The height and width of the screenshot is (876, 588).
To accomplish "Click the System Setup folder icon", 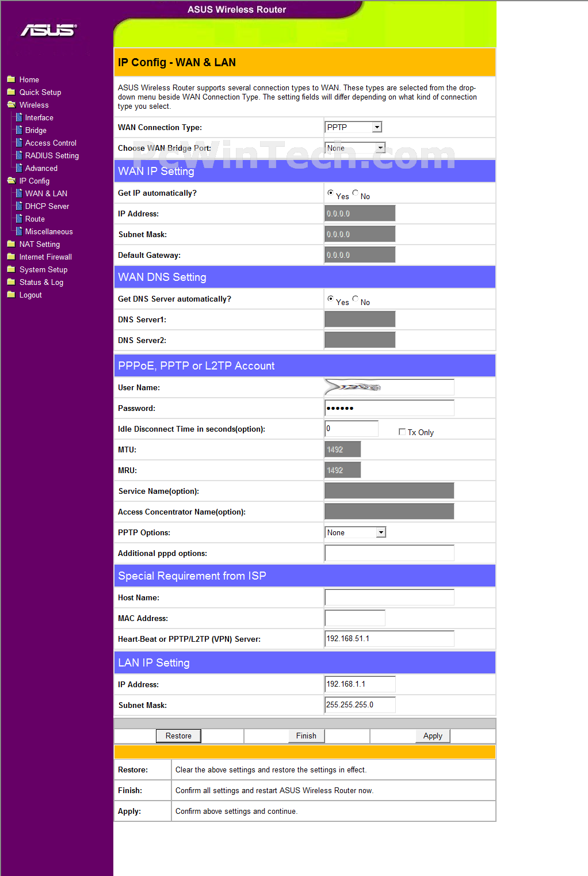I will coord(11,269).
